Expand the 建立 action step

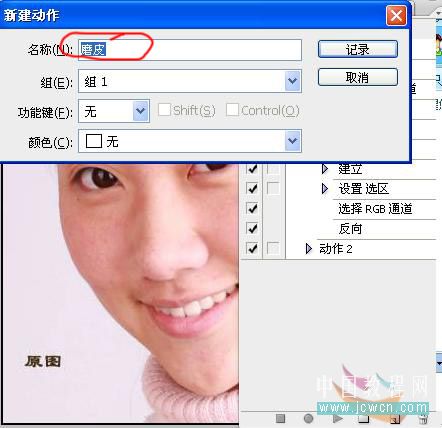click(x=325, y=169)
